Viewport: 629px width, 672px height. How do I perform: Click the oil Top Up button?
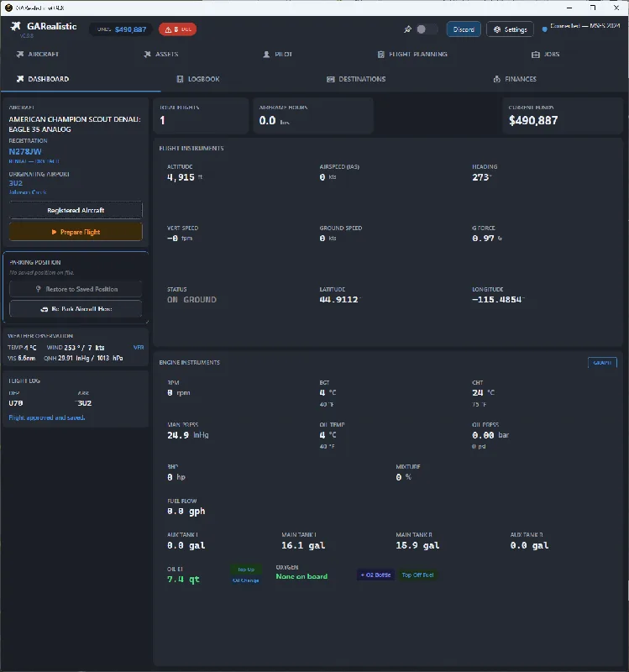click(x=246, y=570)
